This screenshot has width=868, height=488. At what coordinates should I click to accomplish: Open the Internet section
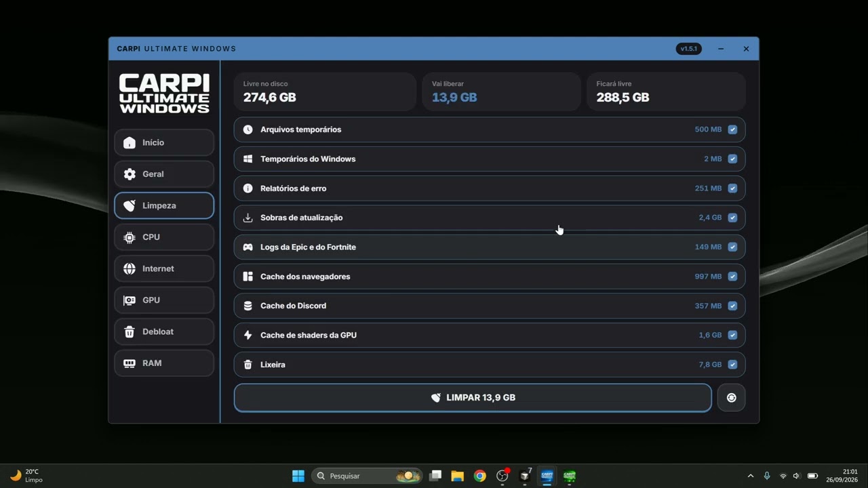click(x=164, y=268)
